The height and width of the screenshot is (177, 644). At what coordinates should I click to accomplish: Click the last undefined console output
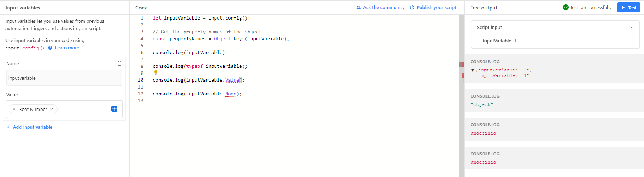483,162
